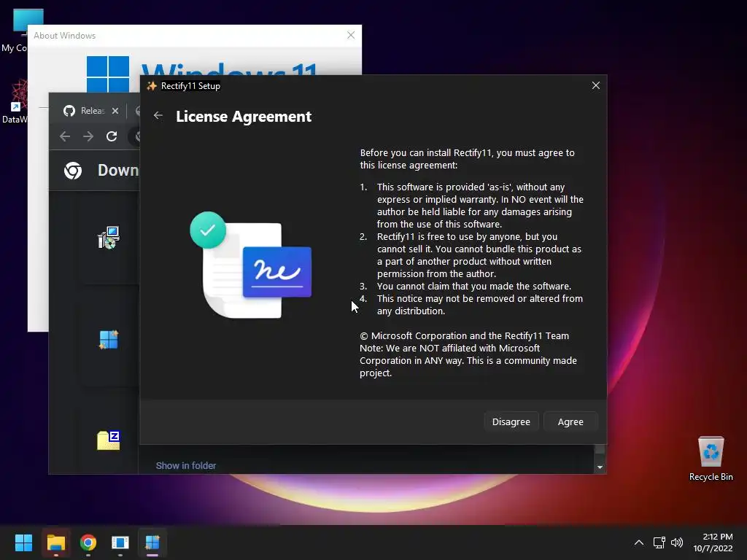Viewport: 747px width, 560px height.
Task: Show hidden system tray icons
Action: coord(639,542)
